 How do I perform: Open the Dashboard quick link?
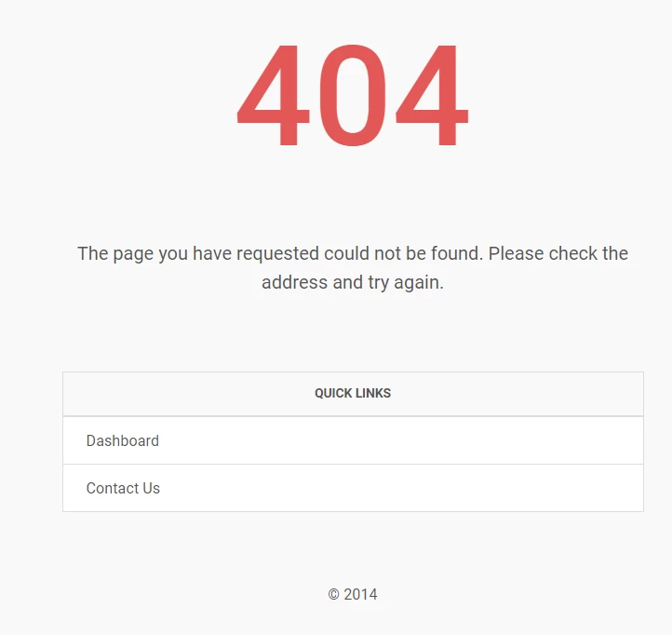pos(353,440)
